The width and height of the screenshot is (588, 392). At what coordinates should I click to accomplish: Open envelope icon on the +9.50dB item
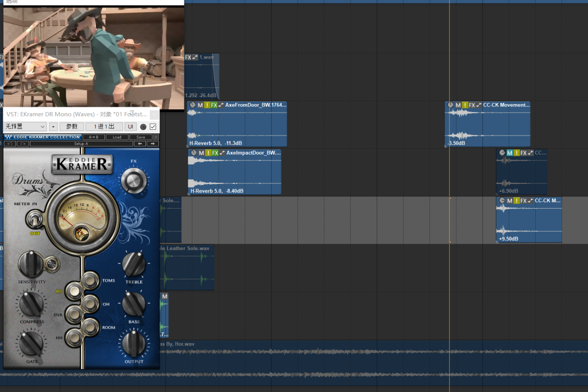(x=530, y=201)
